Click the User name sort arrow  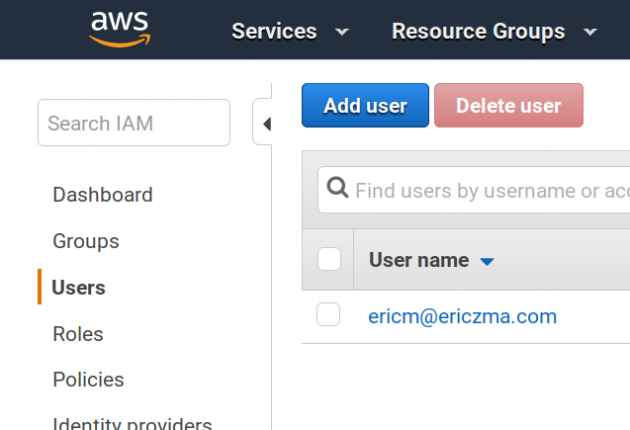[487, 261]
